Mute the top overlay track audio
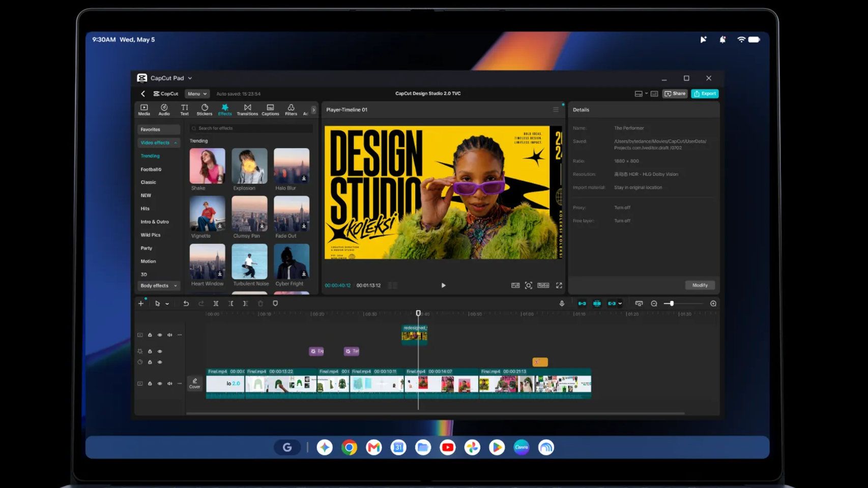This screenshot has width=868, height=488. pyautogui.click(x=170, y=335)
